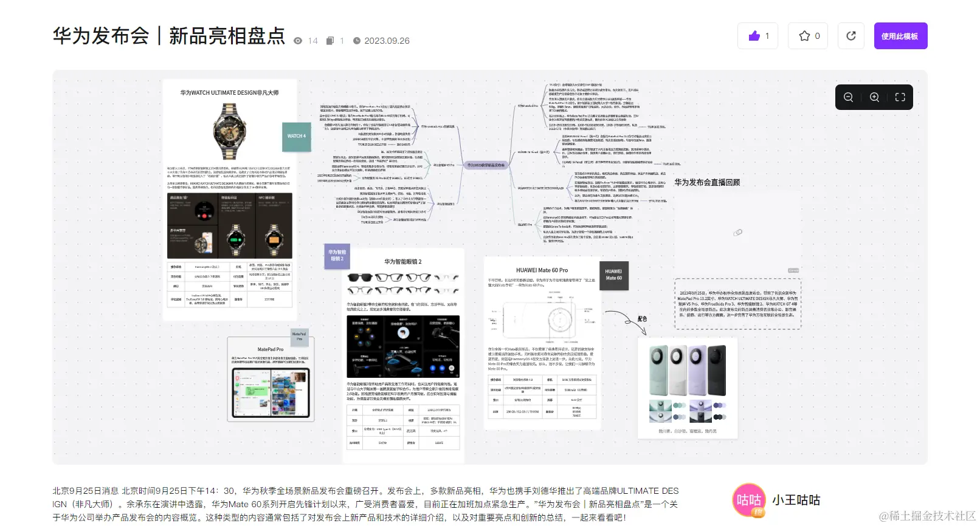Click the star favorite button
980x526 pixels.
[x=808, y=36]
